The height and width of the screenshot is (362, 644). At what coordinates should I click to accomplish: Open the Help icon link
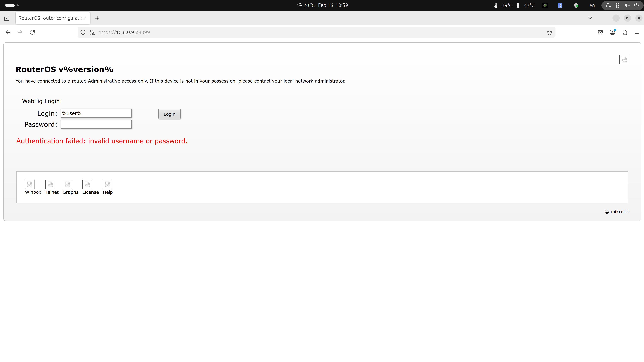pyautogui.click(x=108, y=184)
